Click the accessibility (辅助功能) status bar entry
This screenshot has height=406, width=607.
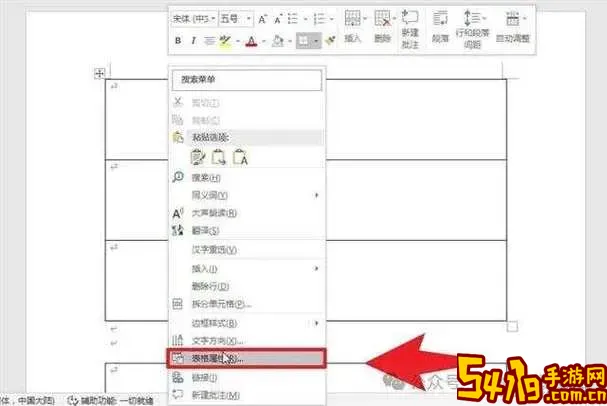coord(111,400)
